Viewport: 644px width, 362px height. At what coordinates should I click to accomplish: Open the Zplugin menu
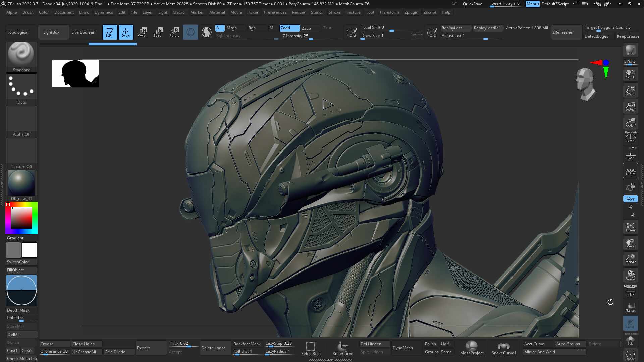(411, 12)
